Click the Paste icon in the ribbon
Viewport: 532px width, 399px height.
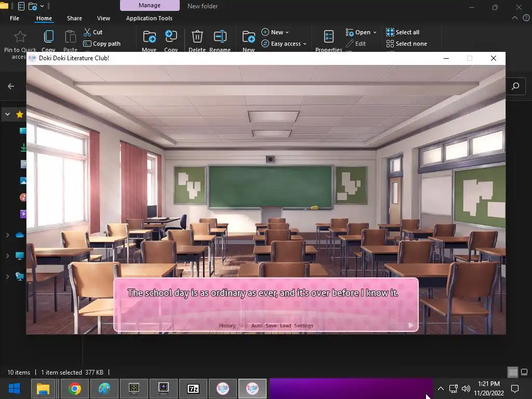pyautogui.click(x=70, y=37)
